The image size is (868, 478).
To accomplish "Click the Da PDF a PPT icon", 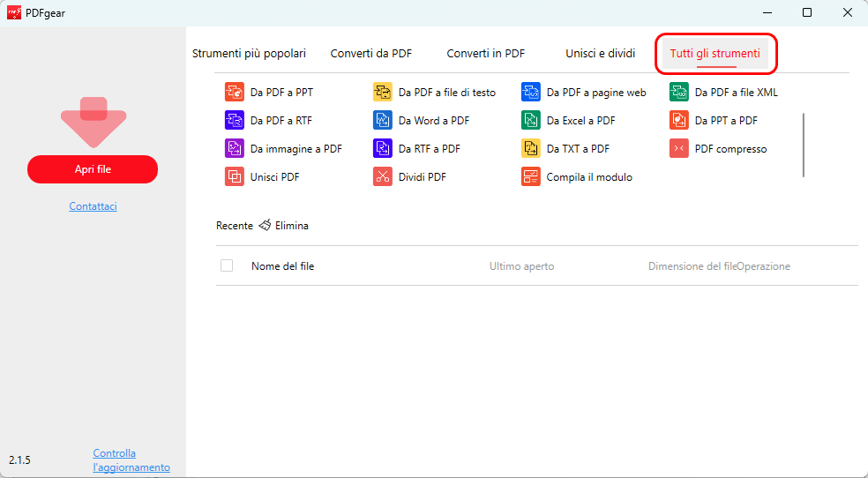I will 234,93.
